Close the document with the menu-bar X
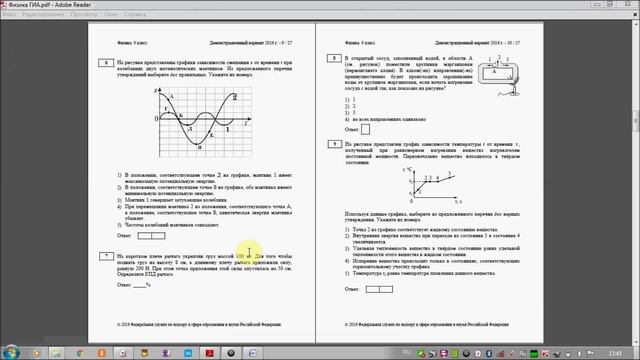The image size is (640, 360). [x=635, y=14]
